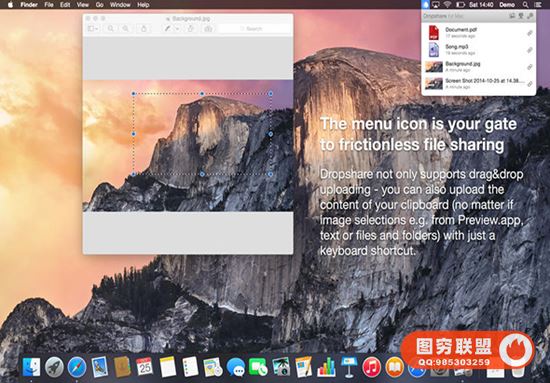Copy link for Song.mp3 upload
The image size is (550, 383).
(x=530, y=50)
